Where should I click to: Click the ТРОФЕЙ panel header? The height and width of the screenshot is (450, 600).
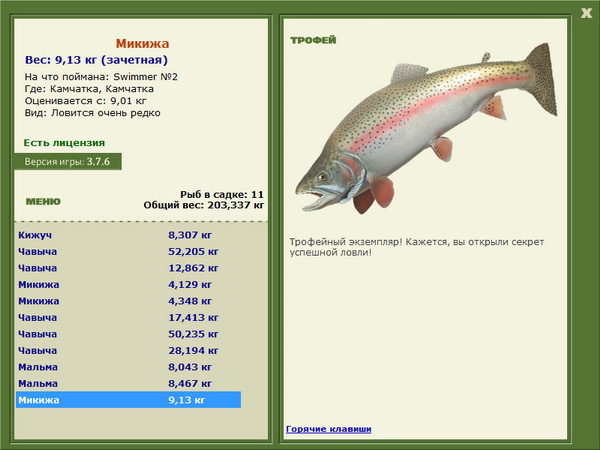coord(312,40)
